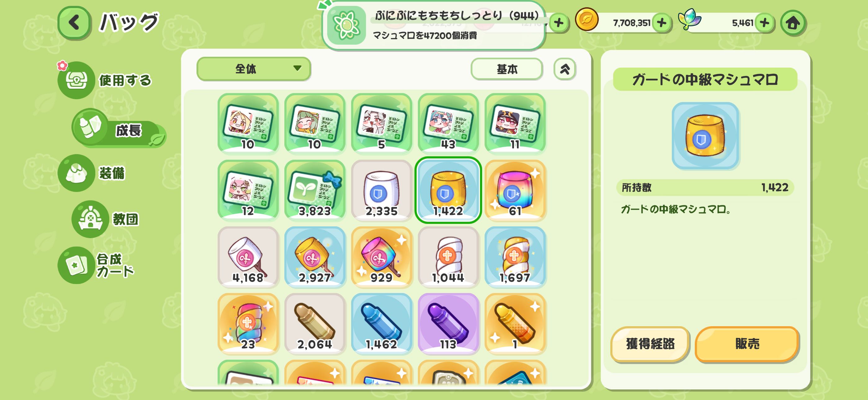This screenshot has width=868, height=400.
Task: Open the marshmallow consumption notification banner
Action: (x=434, y=25)
